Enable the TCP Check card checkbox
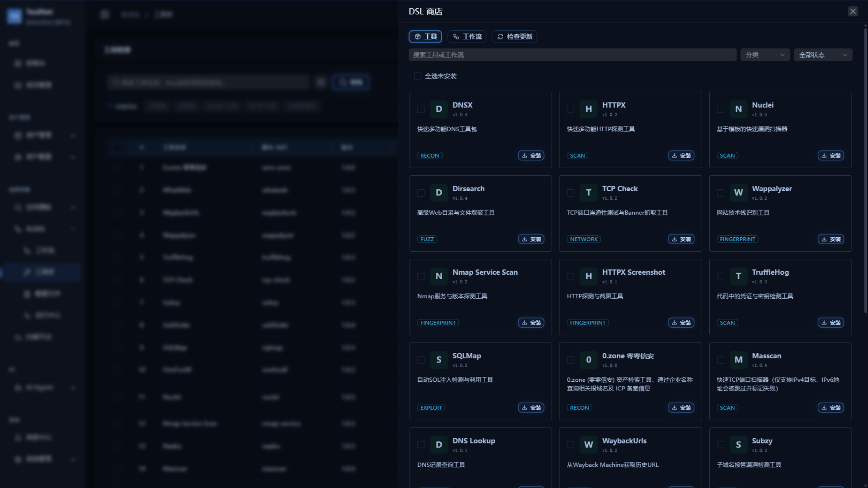Screen dimensions: 868x488 tap(571, 193)
